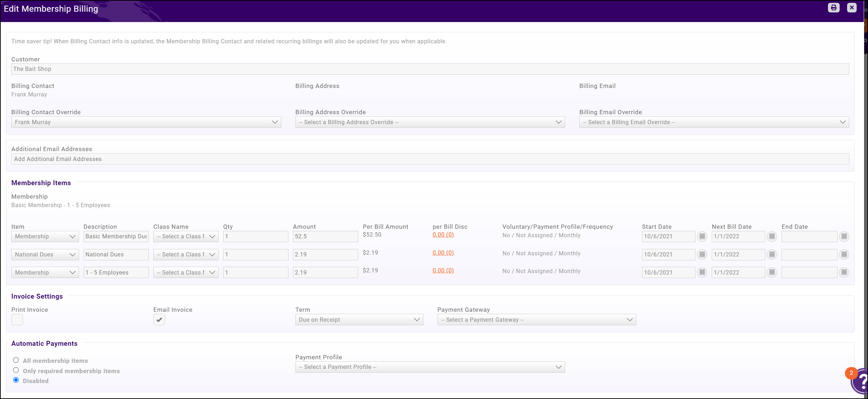Click the 0.00 (0) discount link for National Dues

(443, 253)
